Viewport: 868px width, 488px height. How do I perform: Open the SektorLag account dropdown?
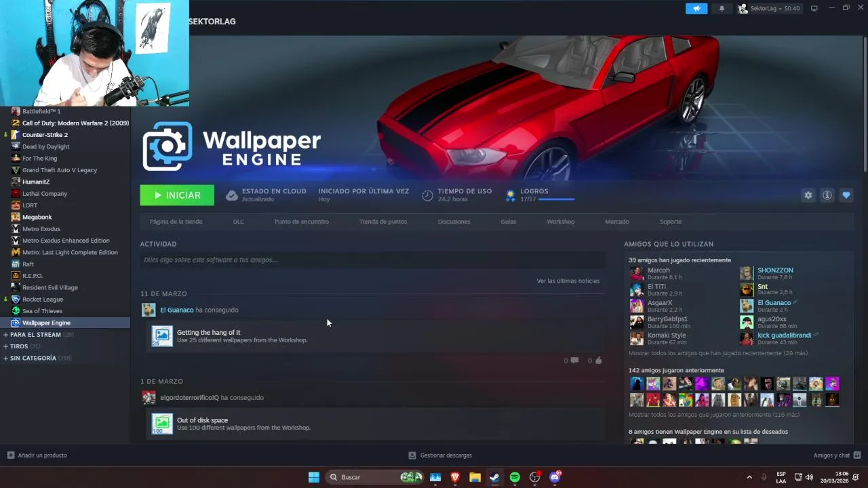pyautogui.click(x=770, y=9)
